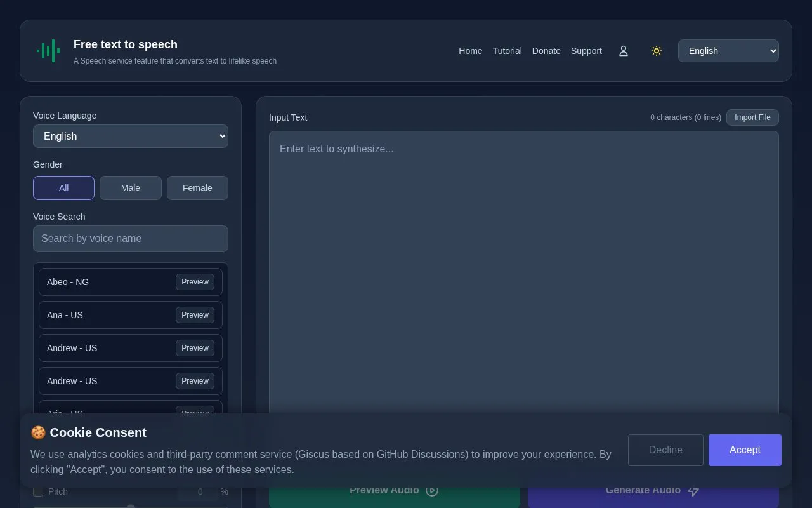This screenshot has height=508, width=812.
Task: Select the Abeo - NG voice row
Action: [x=131, y=282]
